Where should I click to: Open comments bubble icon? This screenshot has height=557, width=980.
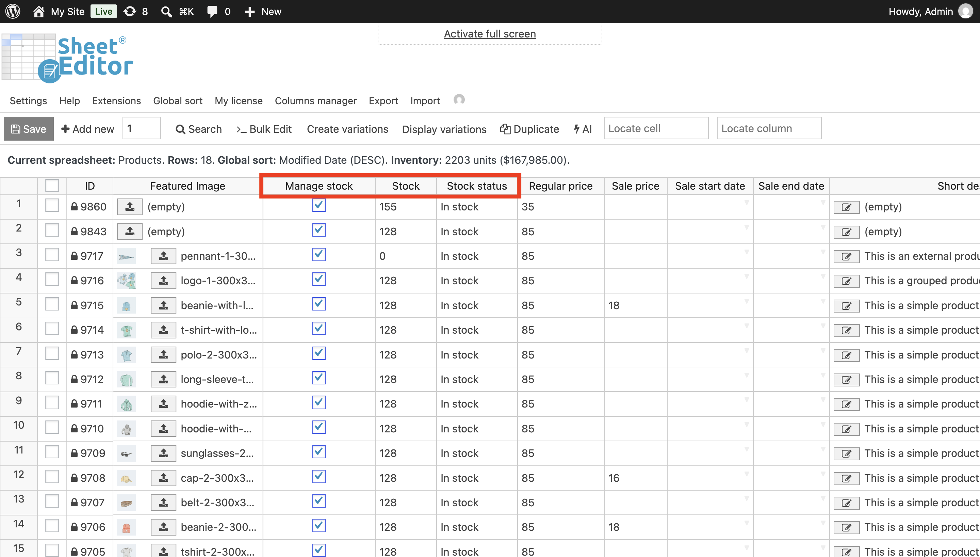tap(212, 12)
